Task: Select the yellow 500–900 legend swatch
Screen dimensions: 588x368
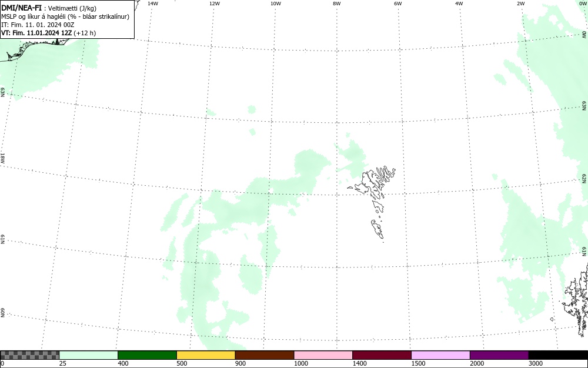Action: coord(206,355)
